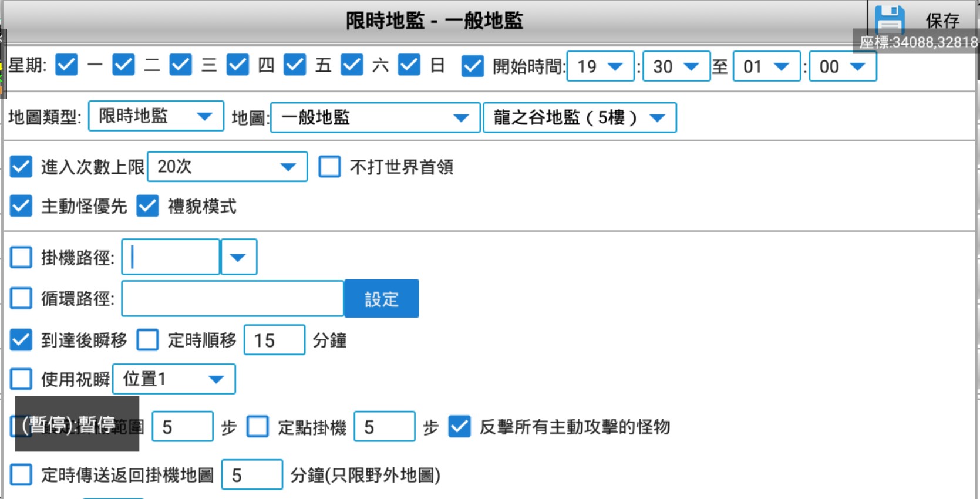The width and height of the screenshot is (980, 499).
Task: Enable the 循環路徑 checkbox
Action: [21, 298]
